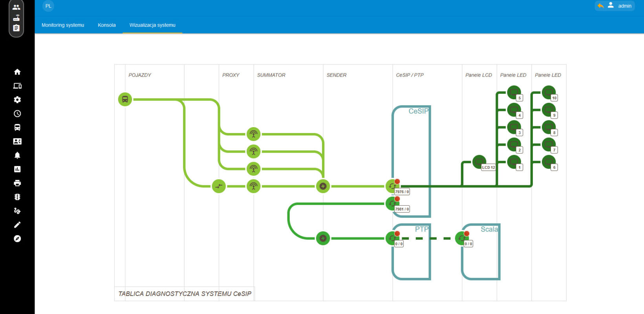Click the PROXY column header
Image resolution: width=644 pixels, height=314 pixels.
click(231, 75)
